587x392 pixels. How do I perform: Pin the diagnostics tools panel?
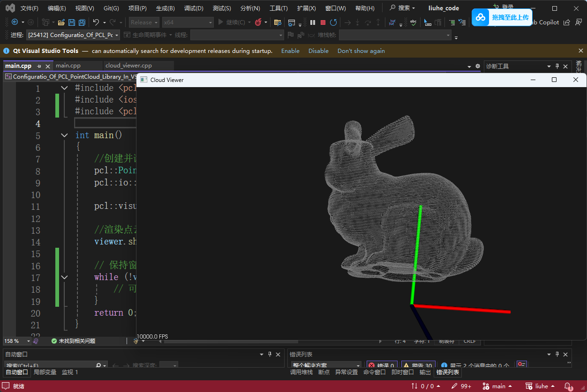click(x=557, y=67)
